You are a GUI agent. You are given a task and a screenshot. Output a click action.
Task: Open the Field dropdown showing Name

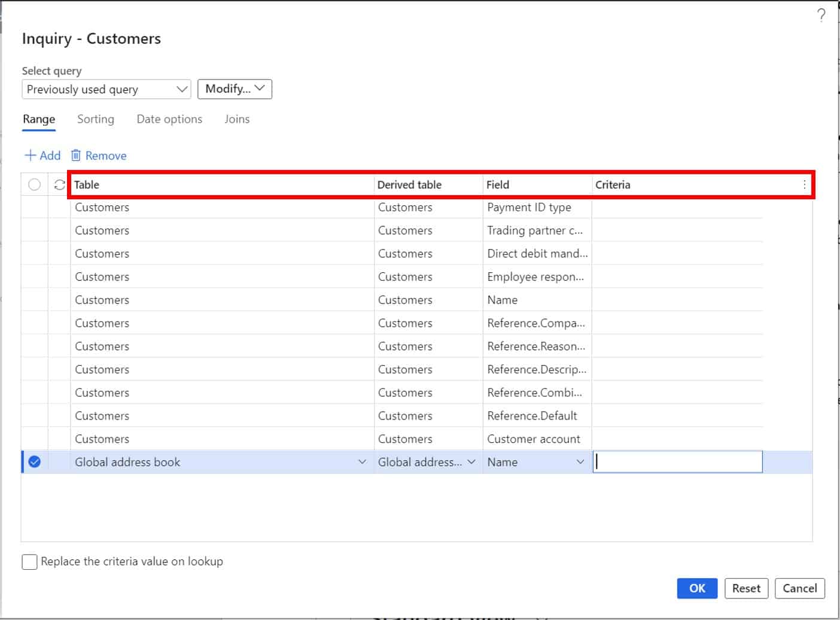579,461
